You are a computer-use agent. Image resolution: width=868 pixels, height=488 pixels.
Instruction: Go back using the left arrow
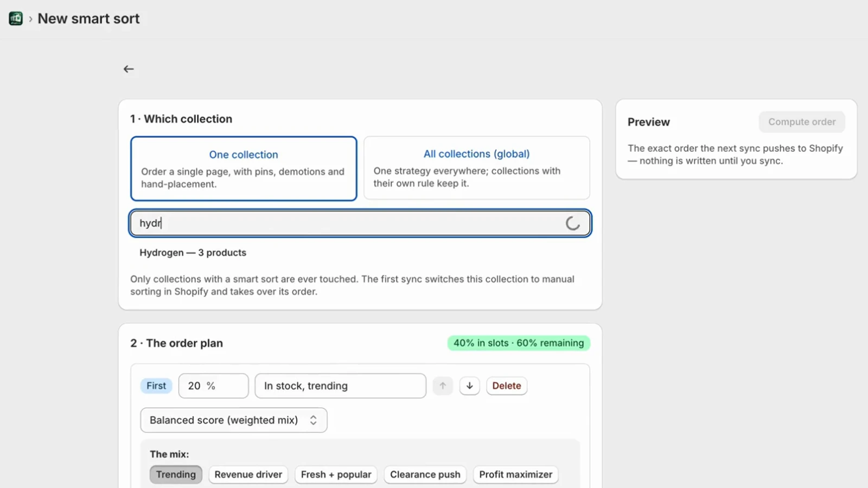[x=129, y=69]
